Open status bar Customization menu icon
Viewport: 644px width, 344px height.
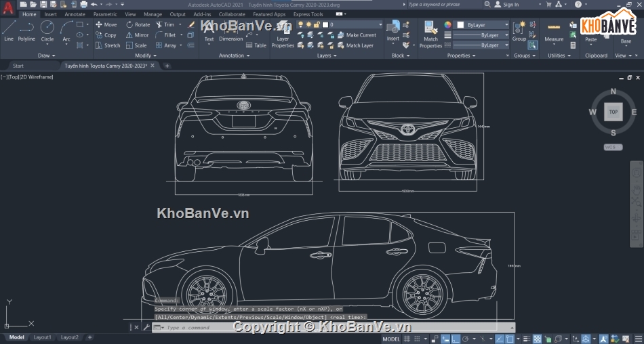point(637,339)
